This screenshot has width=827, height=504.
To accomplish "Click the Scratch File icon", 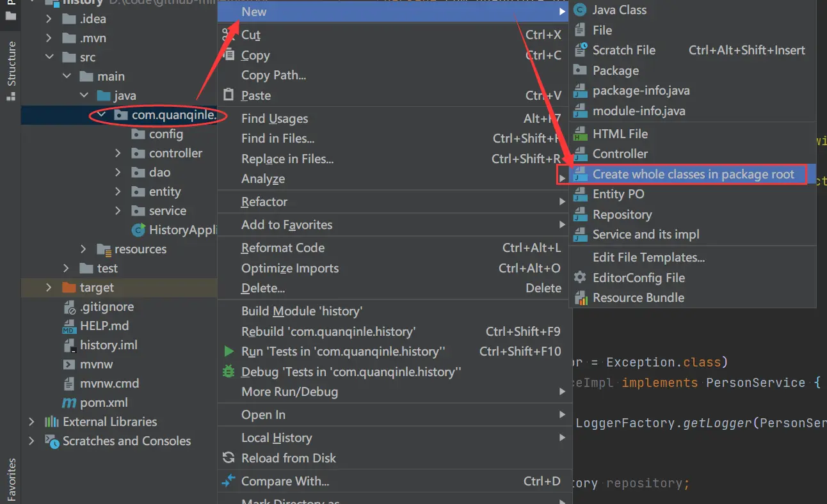I will click(580, 50).
